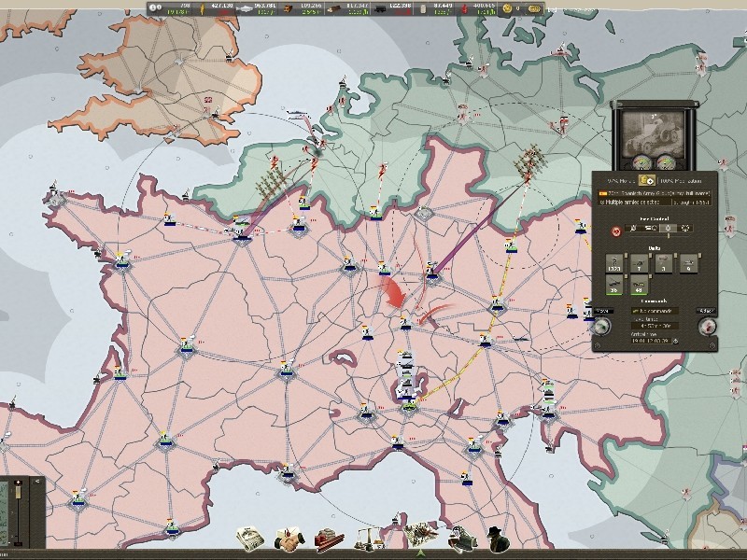The height and width of the screenshot is (560, 747).
Task: Open the factory machinery icon in bottom menu
Action: coord(461,539)
